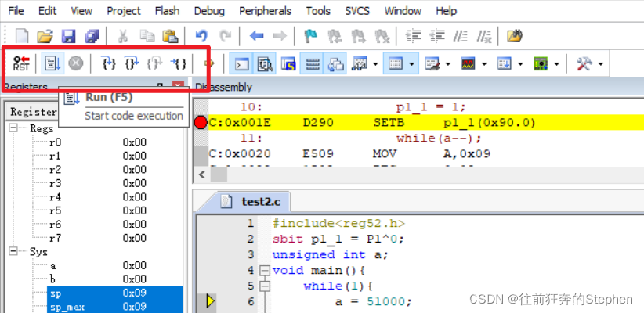This screenshot has width=644, height=313.
Task: Indent selected lines icon
Action: pyautogui.click(x=414, y=36)
